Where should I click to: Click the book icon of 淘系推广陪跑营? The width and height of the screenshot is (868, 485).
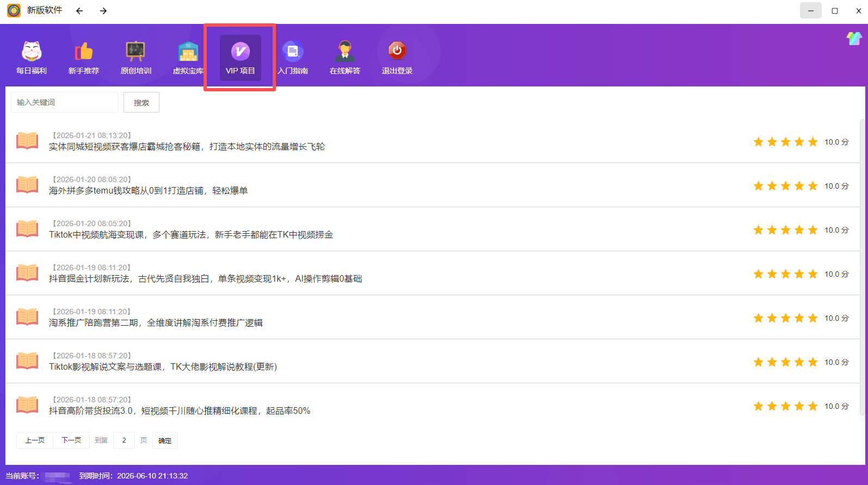coord(27,317)
